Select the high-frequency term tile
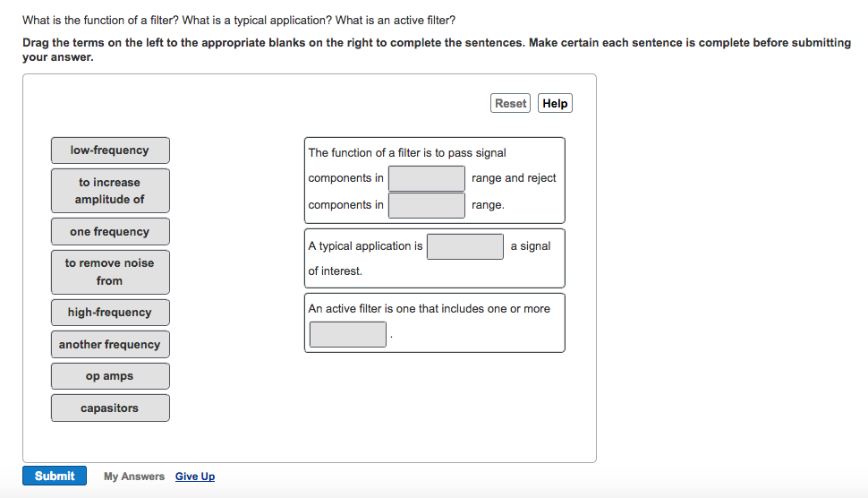868x498 pixels. [110, 313]
